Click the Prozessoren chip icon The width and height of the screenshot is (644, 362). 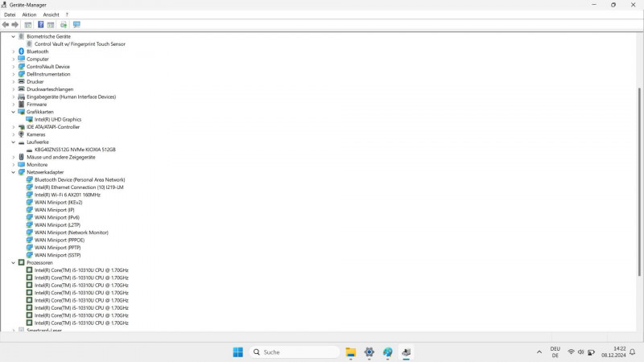pos(22,262)
